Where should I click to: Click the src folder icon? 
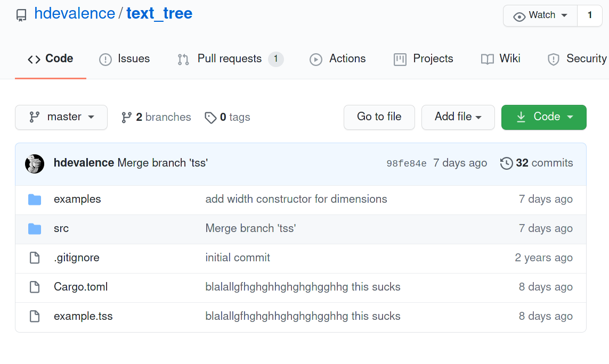[x=35, y=229]
